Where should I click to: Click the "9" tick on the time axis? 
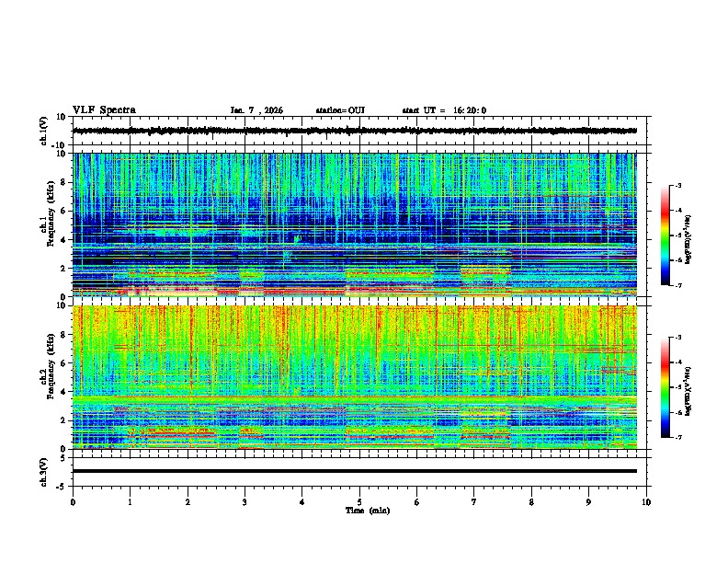[x=588, y=502]
